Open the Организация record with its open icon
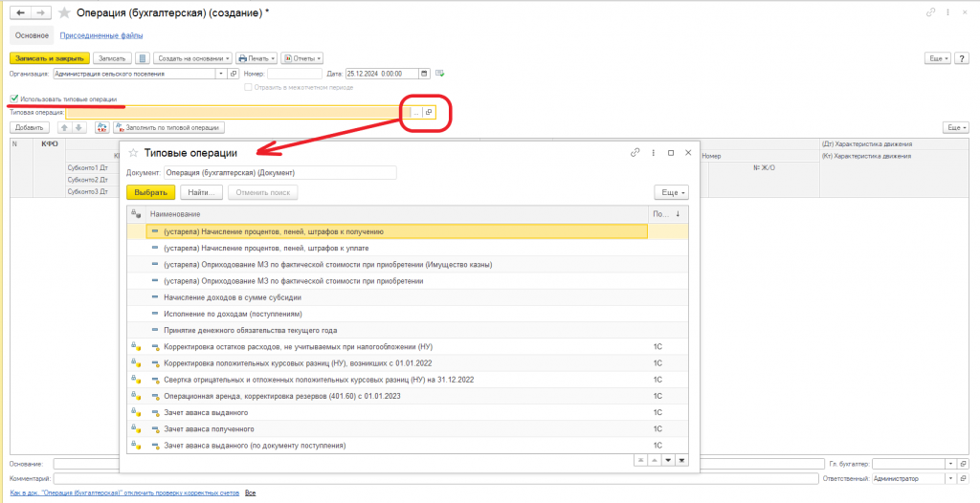 tap(234, 74)
